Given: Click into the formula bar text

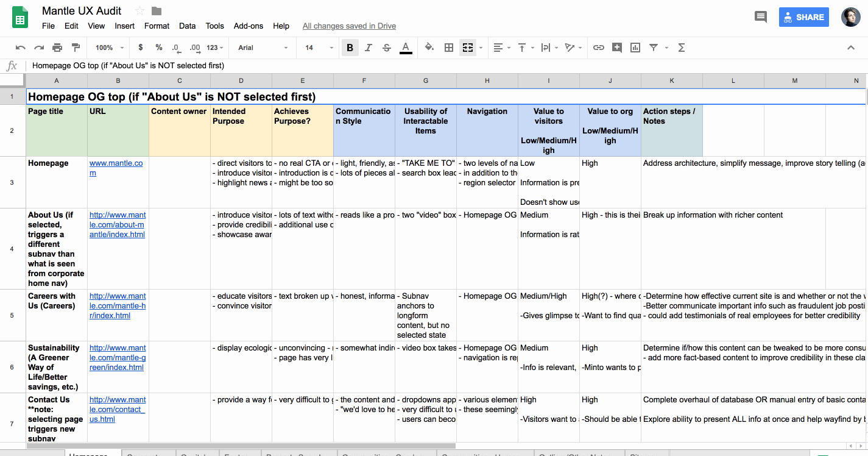Looking at the screenshot, I should 128,65.
